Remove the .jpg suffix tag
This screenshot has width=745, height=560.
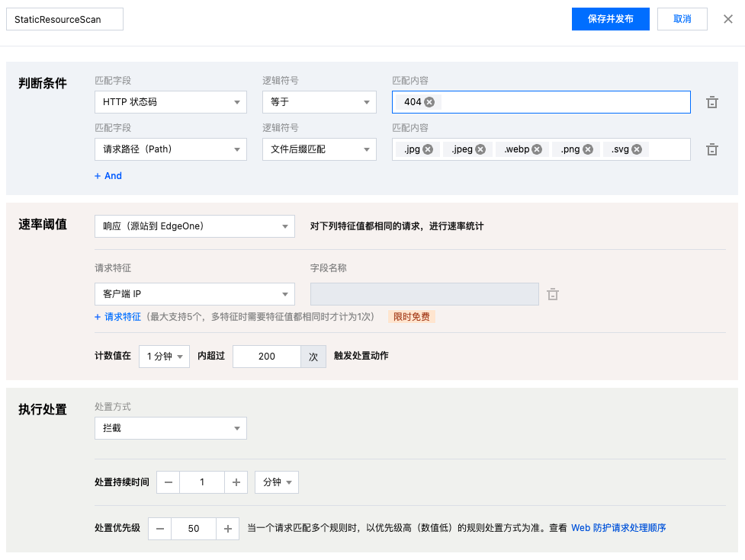click(x=428, y=149)
